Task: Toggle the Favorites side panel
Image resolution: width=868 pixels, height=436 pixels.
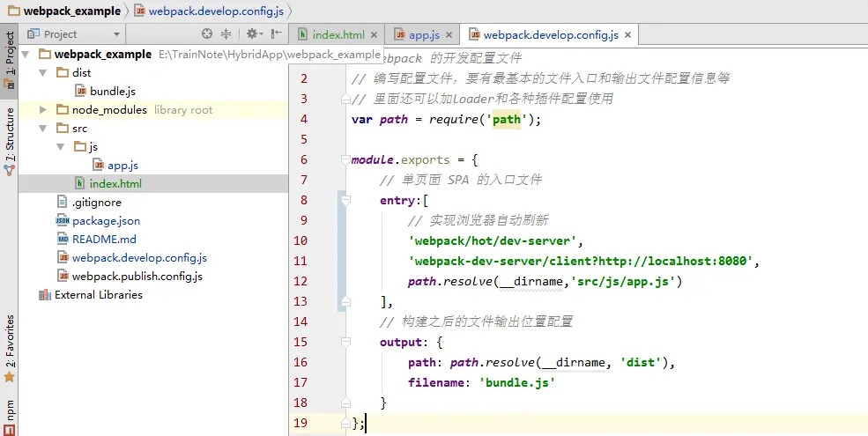Action: click(10, 349)
